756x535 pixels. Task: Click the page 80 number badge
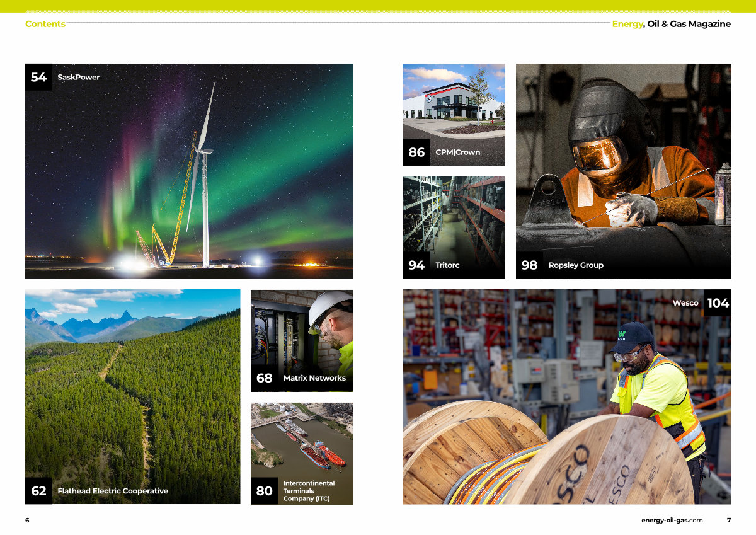(264, 491)
